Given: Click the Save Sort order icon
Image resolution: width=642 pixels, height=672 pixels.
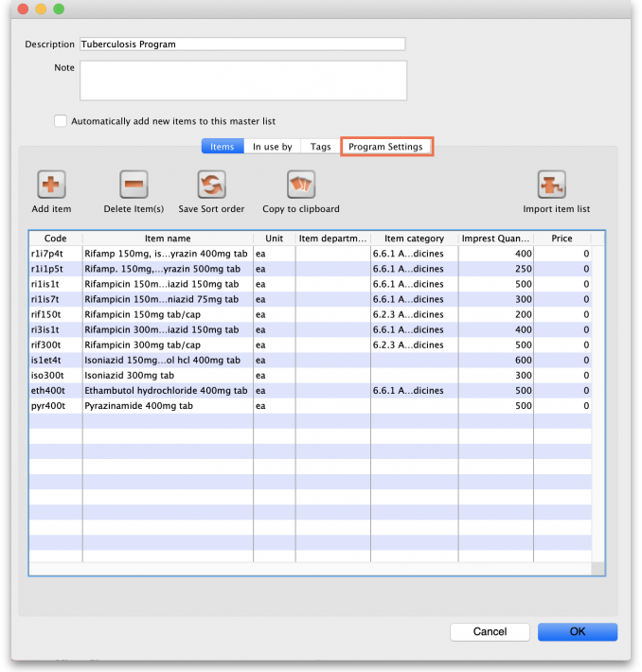Looking at the screenshot, I should 211,185.
